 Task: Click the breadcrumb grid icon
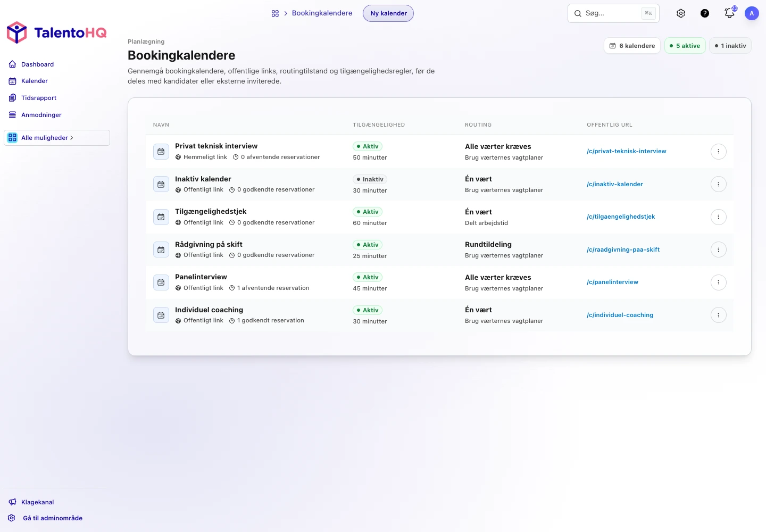275,13
